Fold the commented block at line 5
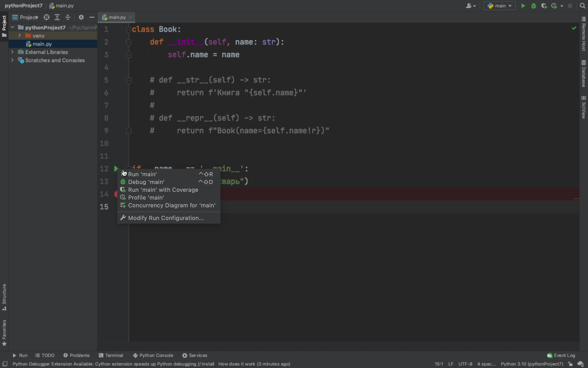 click(129, 80)
